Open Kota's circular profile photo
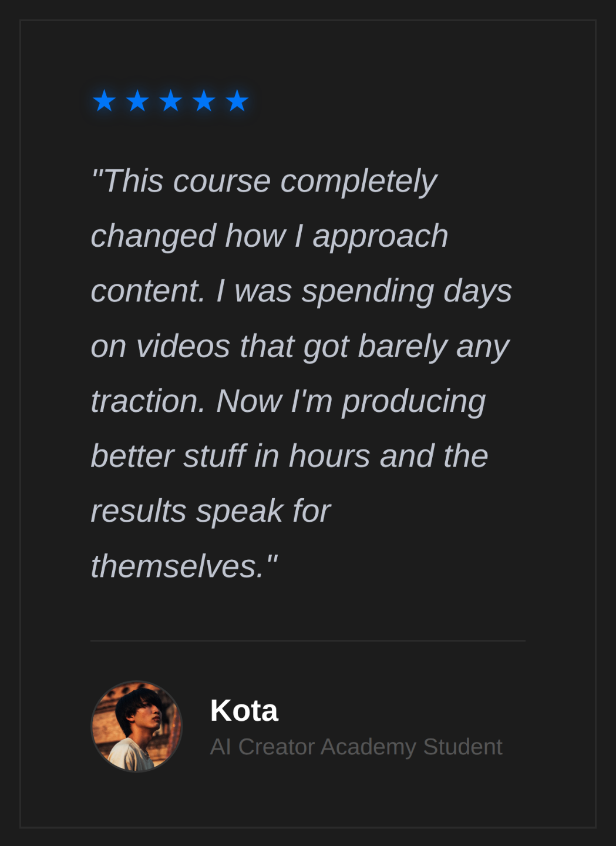This screenshot has height=846, width=616. point(137,727)
